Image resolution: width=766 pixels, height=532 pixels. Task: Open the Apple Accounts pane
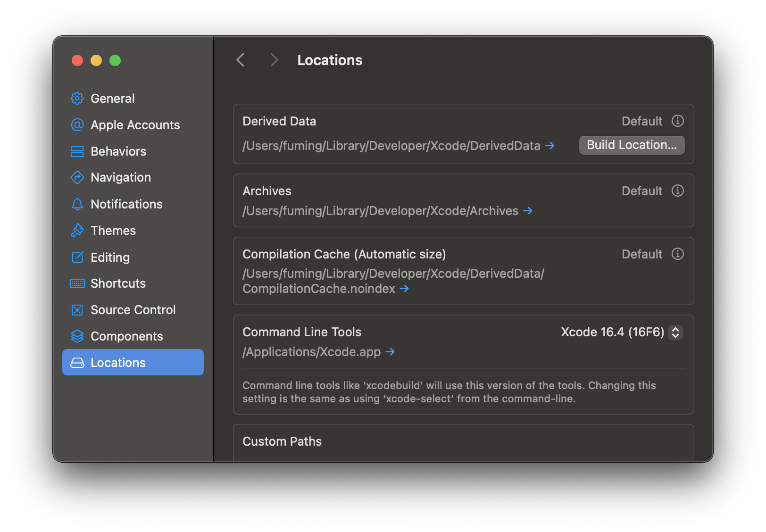133,125
